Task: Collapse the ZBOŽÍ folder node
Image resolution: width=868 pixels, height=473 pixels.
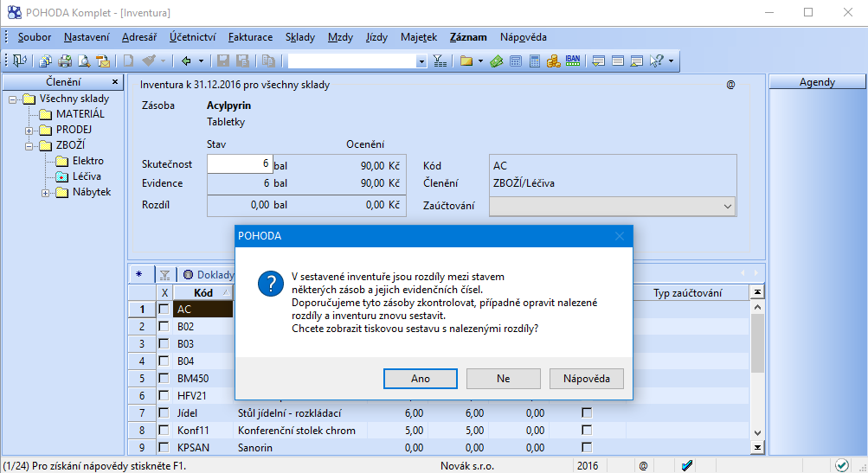Action: [29, 146]
